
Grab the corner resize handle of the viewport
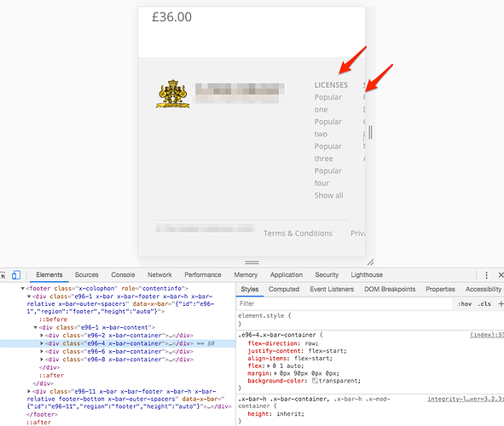371,262
